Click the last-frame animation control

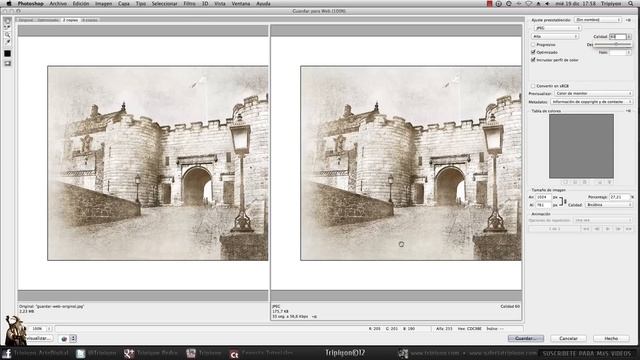629,229
